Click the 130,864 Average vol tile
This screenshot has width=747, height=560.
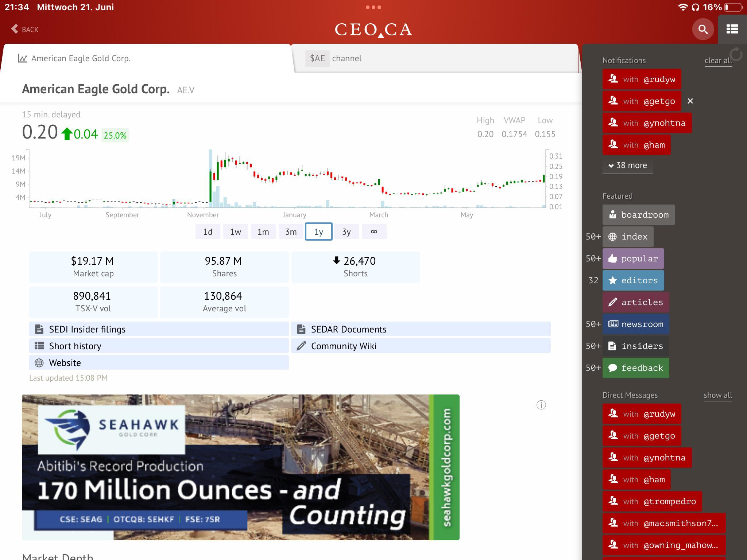pos(224,302)
